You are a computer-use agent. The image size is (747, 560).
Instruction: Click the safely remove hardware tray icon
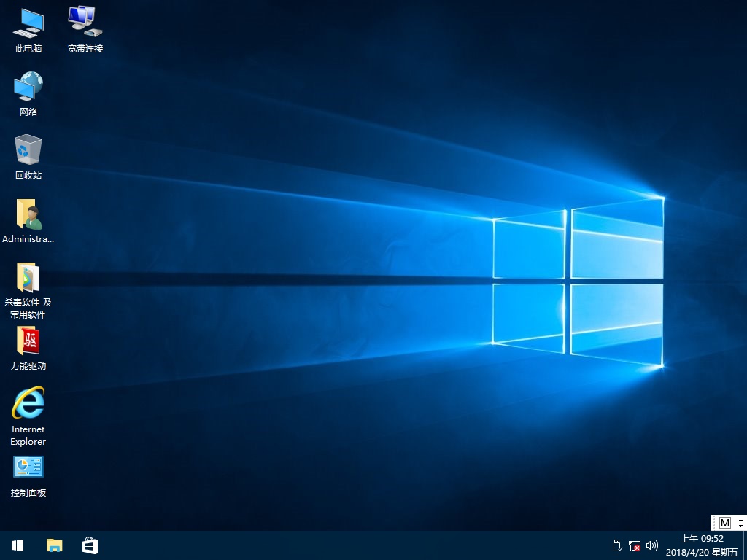click(617, 545)
